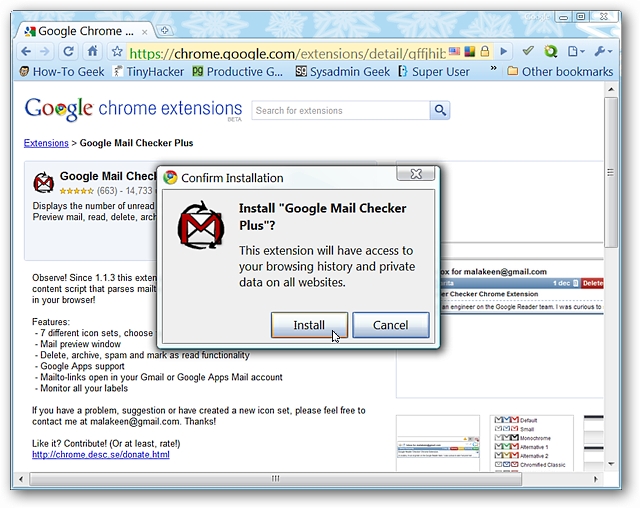640x508 pixels.
Task: Close the Confirm Installation dialog
Action: tap(416, 174)
